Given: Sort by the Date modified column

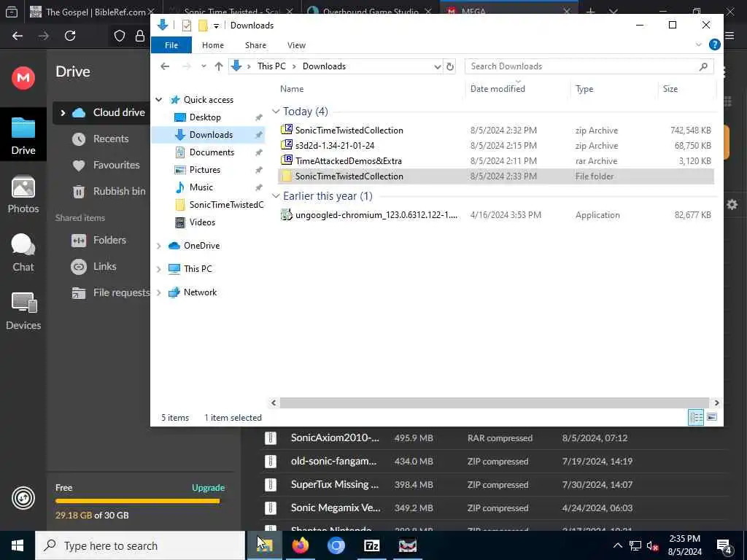Looking at the screenshot, I should (498, 88).
